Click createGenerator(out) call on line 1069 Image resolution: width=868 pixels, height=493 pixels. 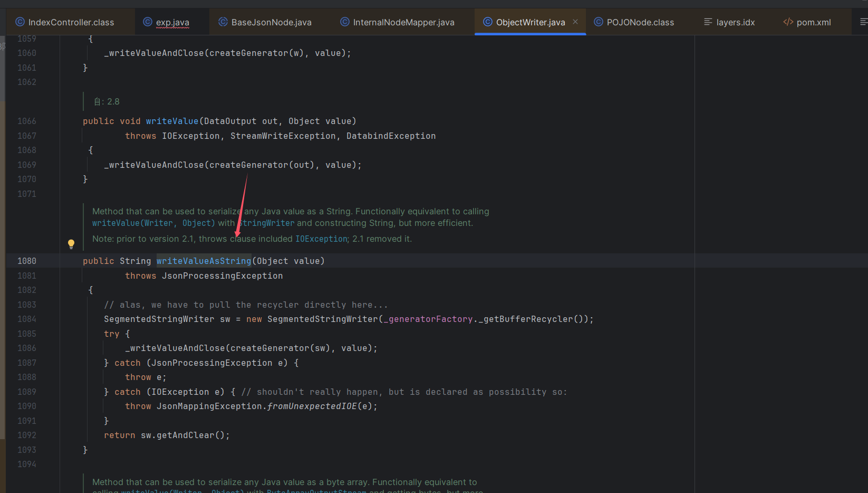click(265, 165)
